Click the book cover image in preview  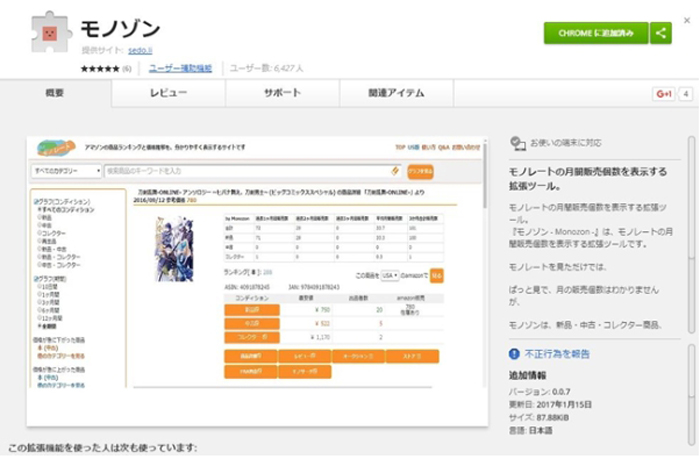[174, 249]
